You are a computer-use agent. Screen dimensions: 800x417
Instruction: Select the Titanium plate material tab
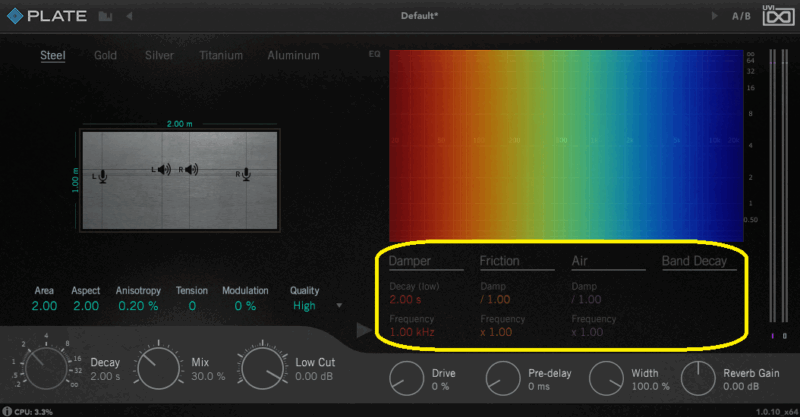click(220, 56)
